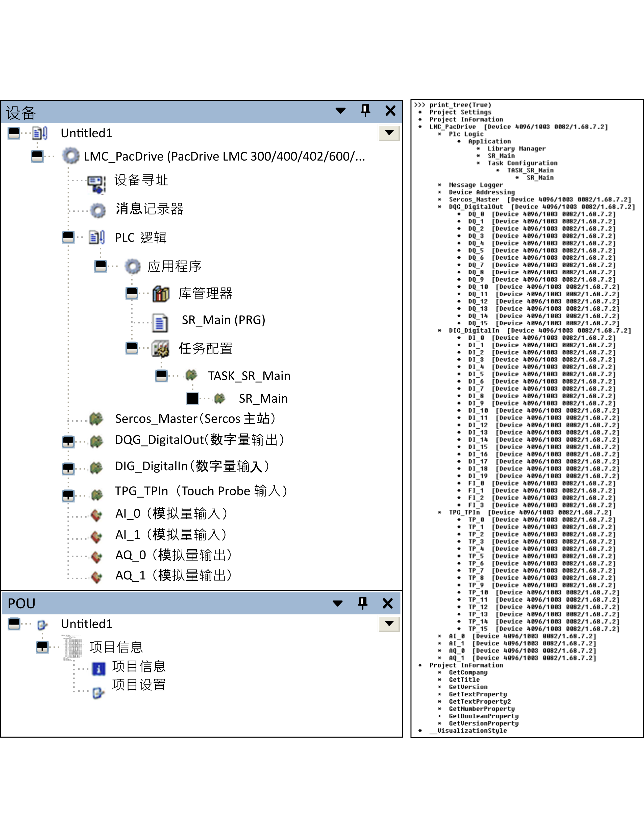Image resolution: width=644 pixels, height=833 pixels.
Task: Click the Sercos_Master node icon
Action: pyautogui.click(x=96, y=419)
